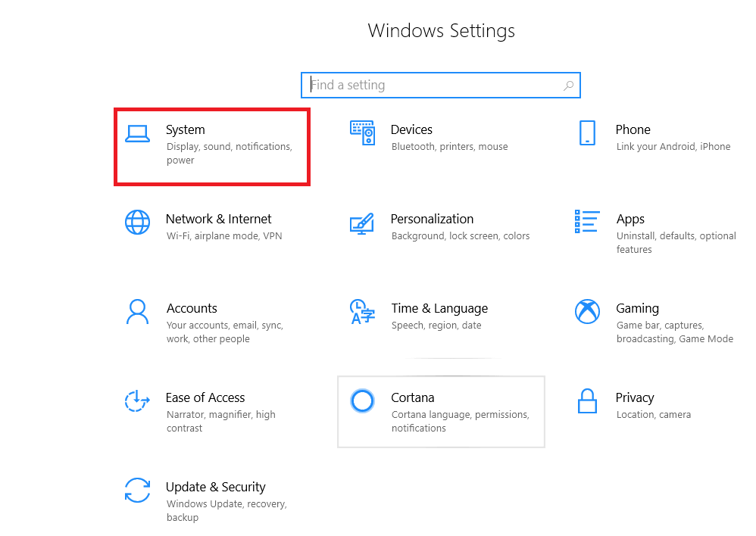
Task: Click the Ease of Access icon
Action: pos(137,400)
